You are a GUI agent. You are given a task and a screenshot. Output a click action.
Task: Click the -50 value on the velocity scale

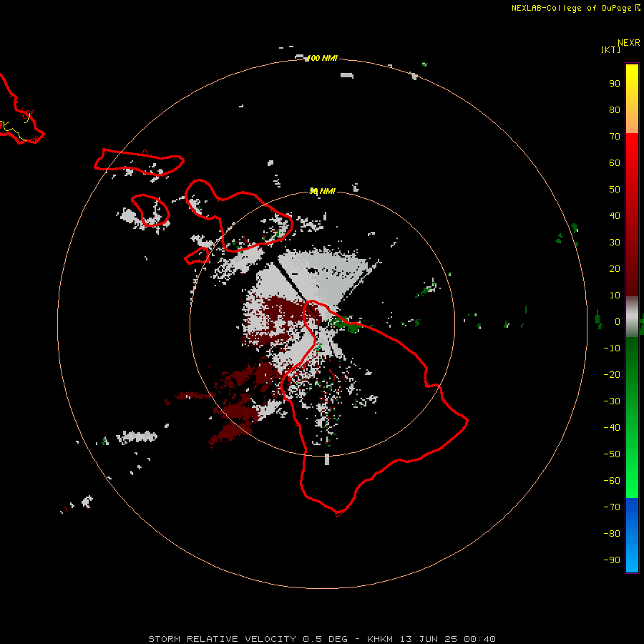[612, 454]
